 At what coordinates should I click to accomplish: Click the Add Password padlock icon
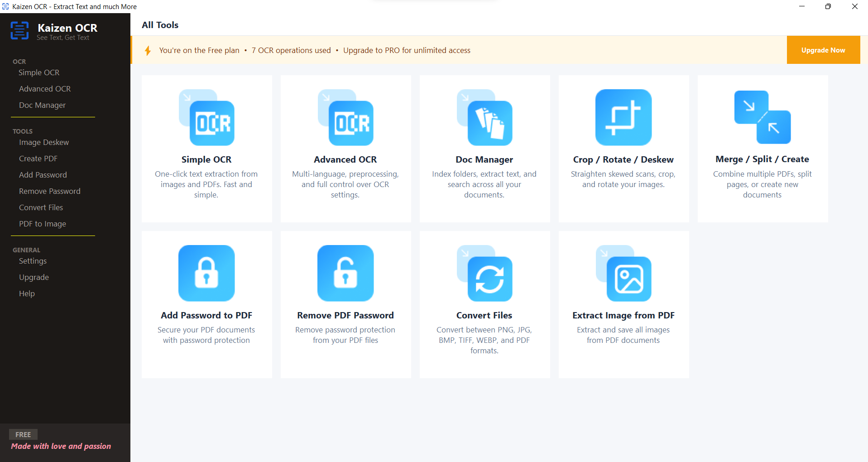click(x=206, y=273)
